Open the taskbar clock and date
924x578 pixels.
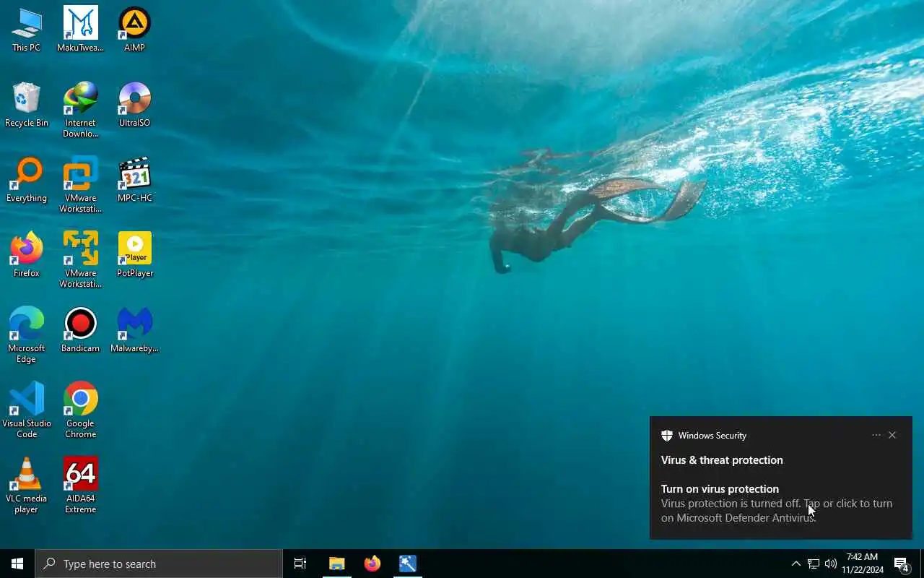coord(863,564)
